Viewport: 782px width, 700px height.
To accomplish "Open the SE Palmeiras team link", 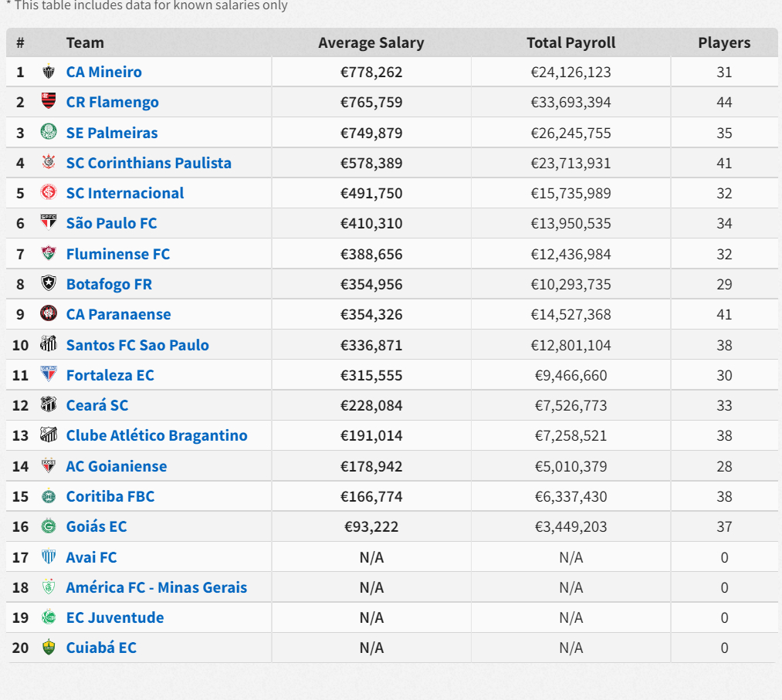I will coord(112,133).
